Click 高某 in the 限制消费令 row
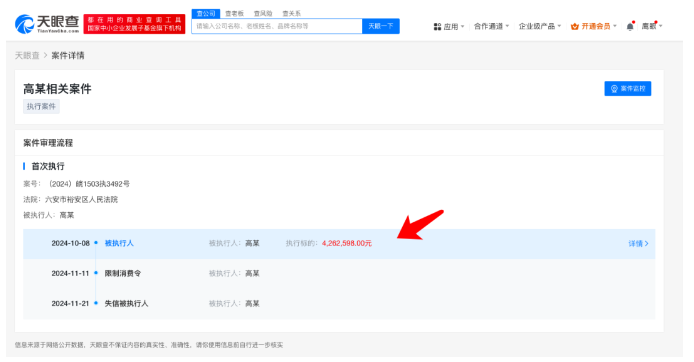Screen dimensions: 694x362 tap(252, 273)
